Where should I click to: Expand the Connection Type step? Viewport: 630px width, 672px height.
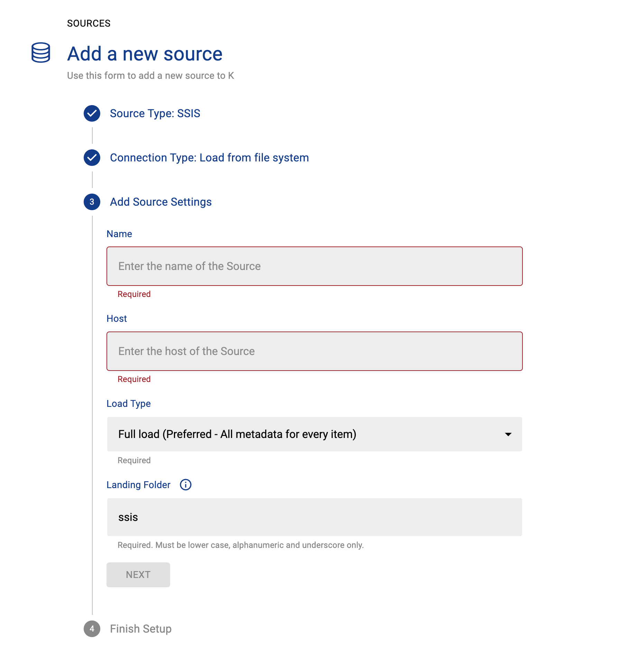pos(209,158)
